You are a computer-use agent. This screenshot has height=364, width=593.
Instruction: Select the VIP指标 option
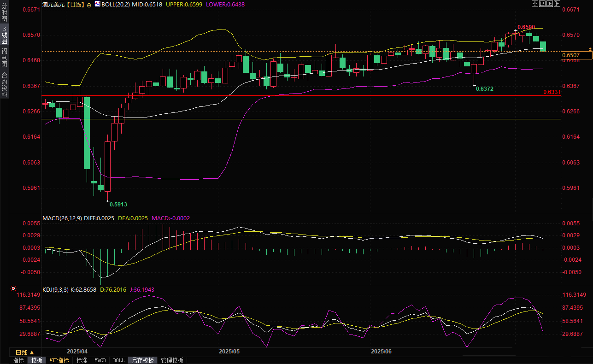59,360
